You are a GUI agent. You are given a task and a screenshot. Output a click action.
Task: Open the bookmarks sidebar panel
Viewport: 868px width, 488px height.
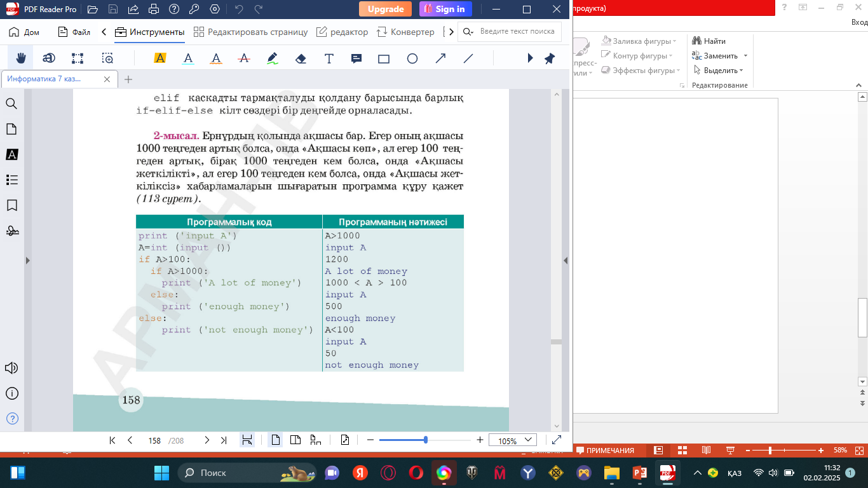[11, 205]
